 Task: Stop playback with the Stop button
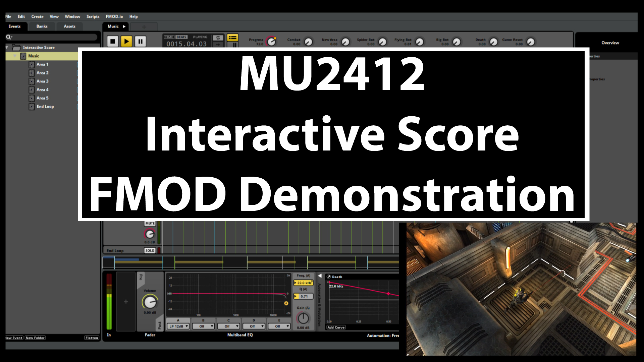[x=113, y=42]
